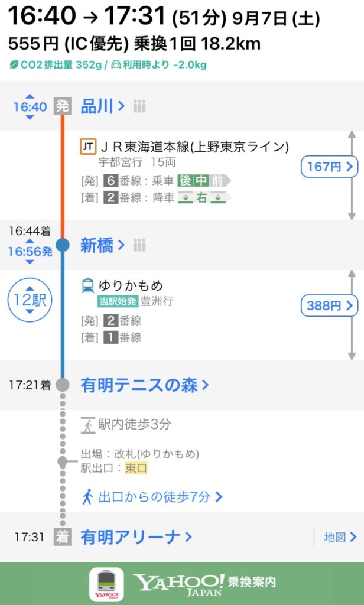Open 167円 fare details
This screenshot has height=605, width=364.
pos(329,167)
